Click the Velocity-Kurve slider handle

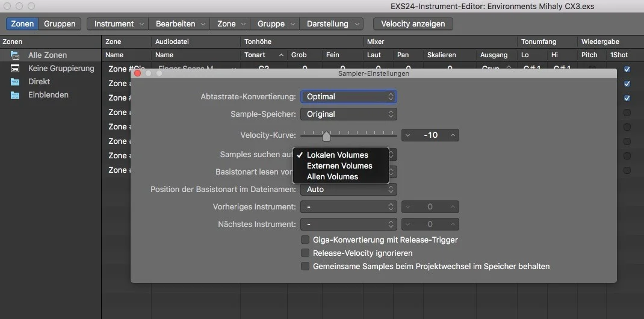326,136
